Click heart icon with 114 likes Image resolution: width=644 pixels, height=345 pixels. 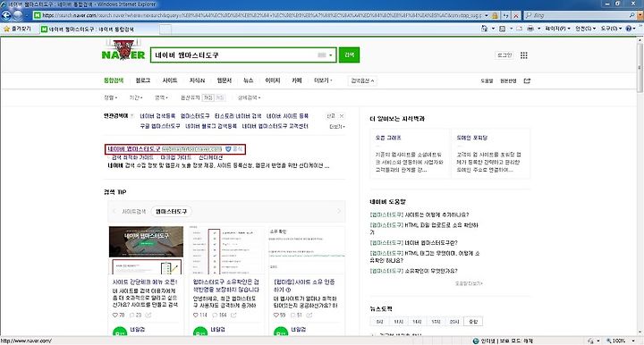196,315
